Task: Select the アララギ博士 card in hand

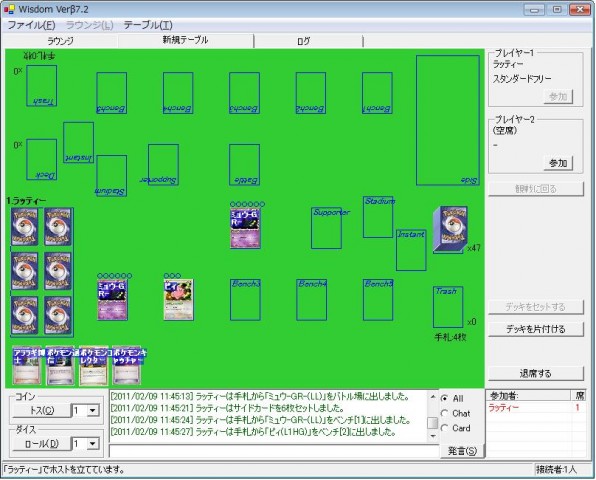Action: (x=27, y=366)
